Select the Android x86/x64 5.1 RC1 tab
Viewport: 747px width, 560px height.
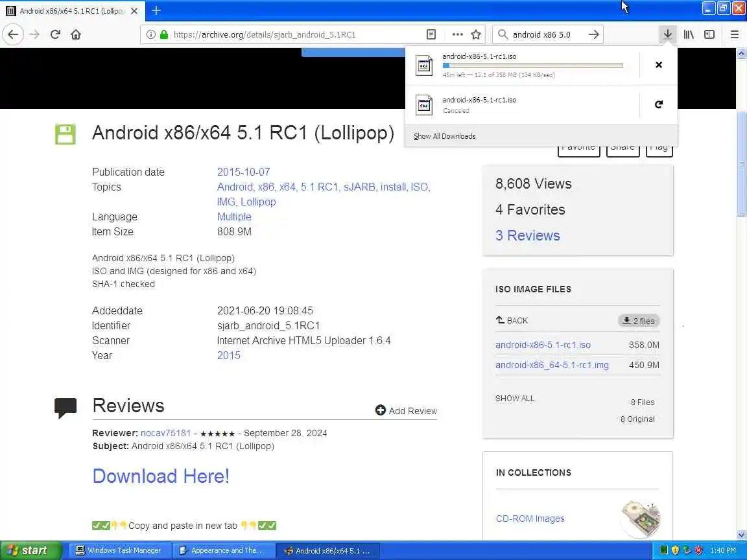coord(73,10)
